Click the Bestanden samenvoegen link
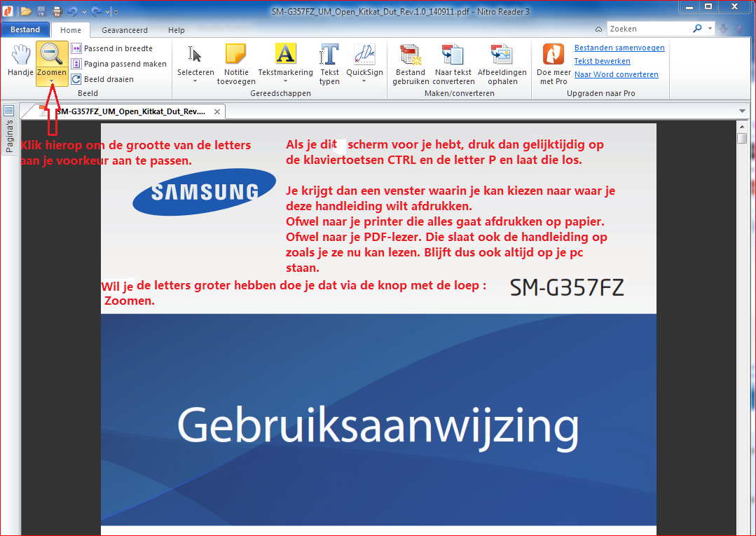Viewport: 756px width, 536px height. (619, 48)
